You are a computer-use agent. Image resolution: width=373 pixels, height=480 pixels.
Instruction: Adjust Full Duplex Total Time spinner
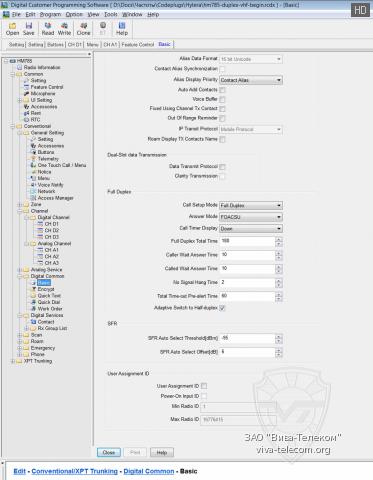(x=279, y=242)
